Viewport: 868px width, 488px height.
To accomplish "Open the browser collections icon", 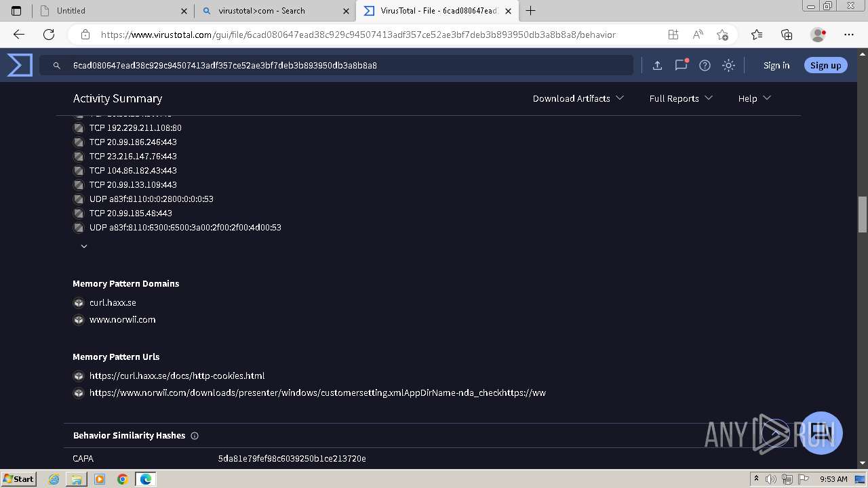I will coord(787,35).
